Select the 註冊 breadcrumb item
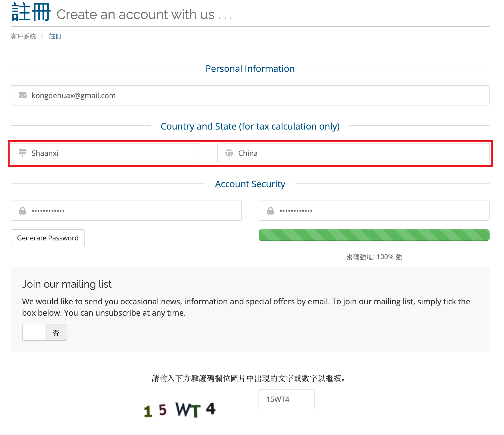Screen dimensions: 504x435 click(55, 36)
